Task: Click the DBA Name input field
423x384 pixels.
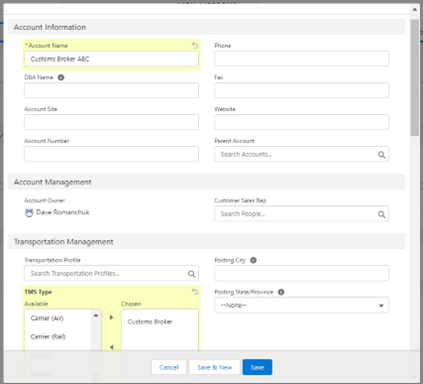Action: [x=111, y=90]
